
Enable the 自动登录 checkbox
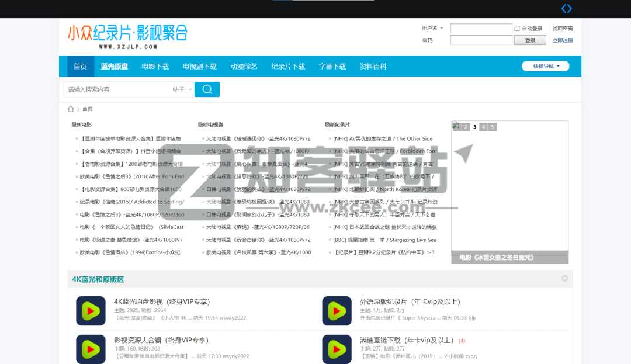pos(516,27)
